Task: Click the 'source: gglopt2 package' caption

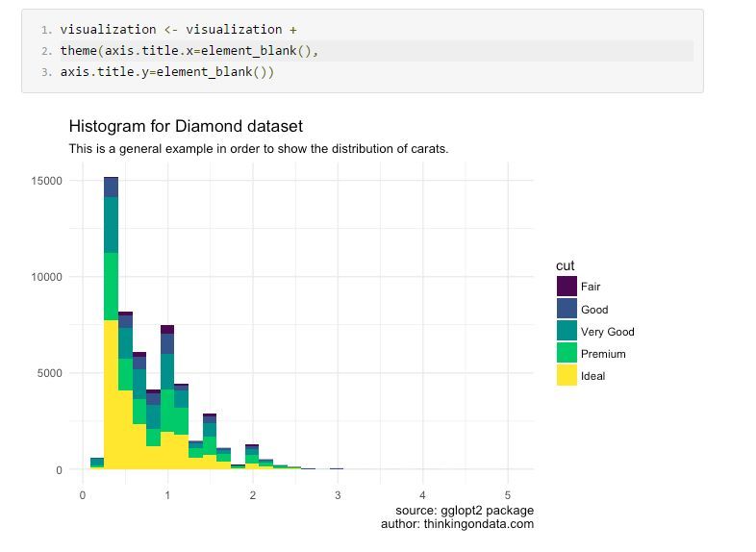Action: [465, 511]
